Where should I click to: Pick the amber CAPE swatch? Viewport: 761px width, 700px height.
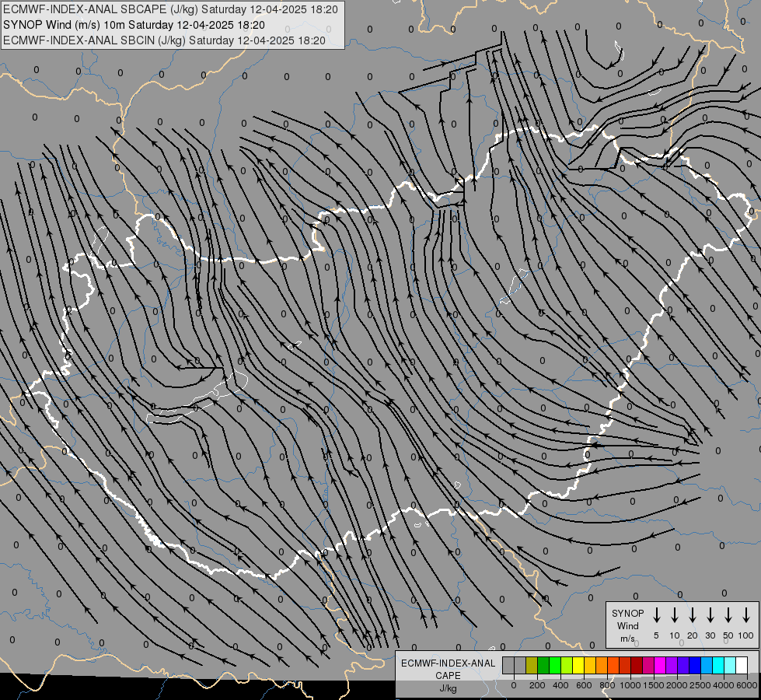[x=590, y=665]
